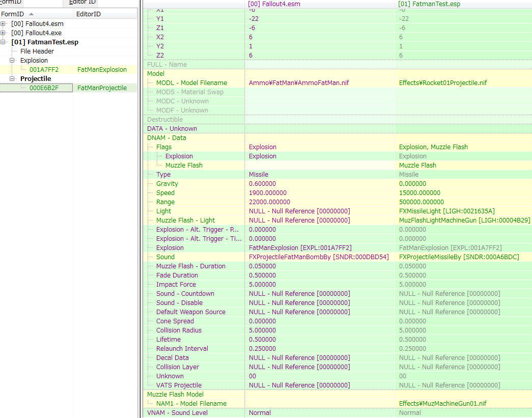Click the Collision Layer row label

178,367
